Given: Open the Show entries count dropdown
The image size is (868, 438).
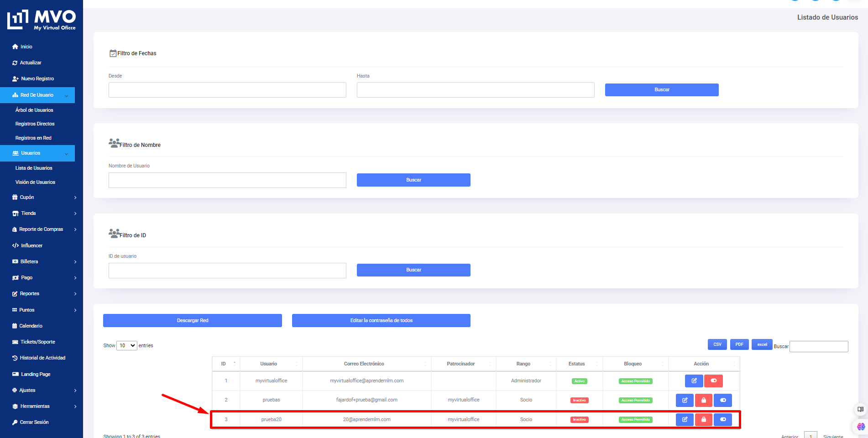Looking at the screenshot, I should click(x=127, y=346).
